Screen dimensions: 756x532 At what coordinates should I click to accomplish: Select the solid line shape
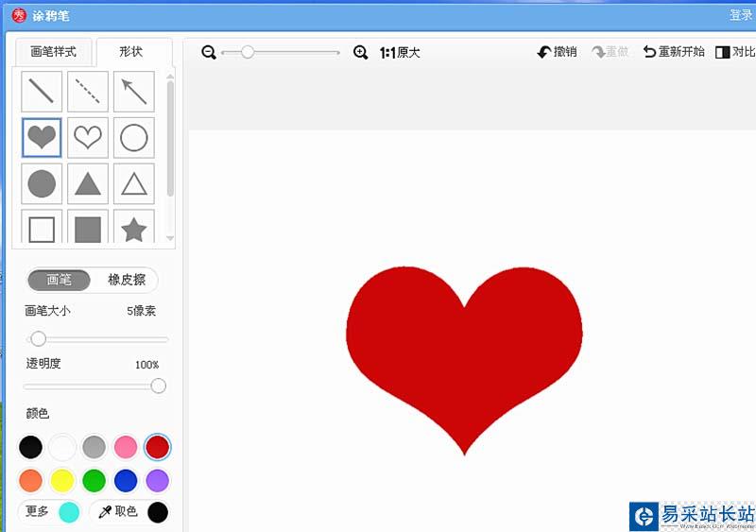click(x=42, y=91)
